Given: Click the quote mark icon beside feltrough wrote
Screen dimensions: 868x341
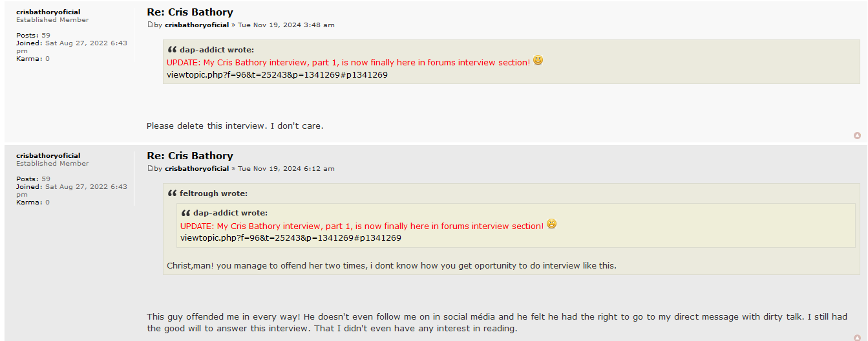Looking at the screenshot, I should pyautogui.click(x=172, y=193).
